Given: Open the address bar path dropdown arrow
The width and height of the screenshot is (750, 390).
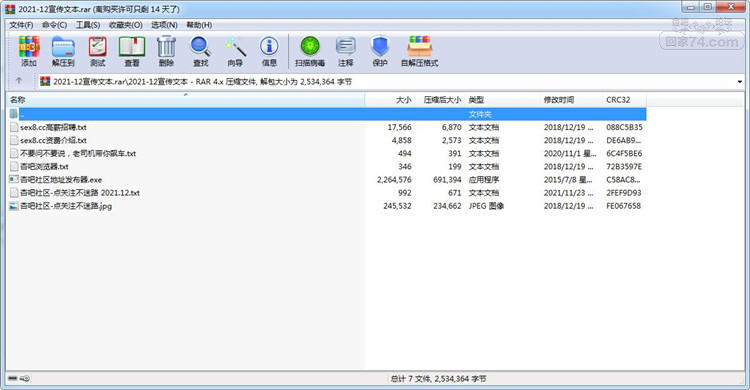Looking at the screenshot, I should click(x=739, y=81).
